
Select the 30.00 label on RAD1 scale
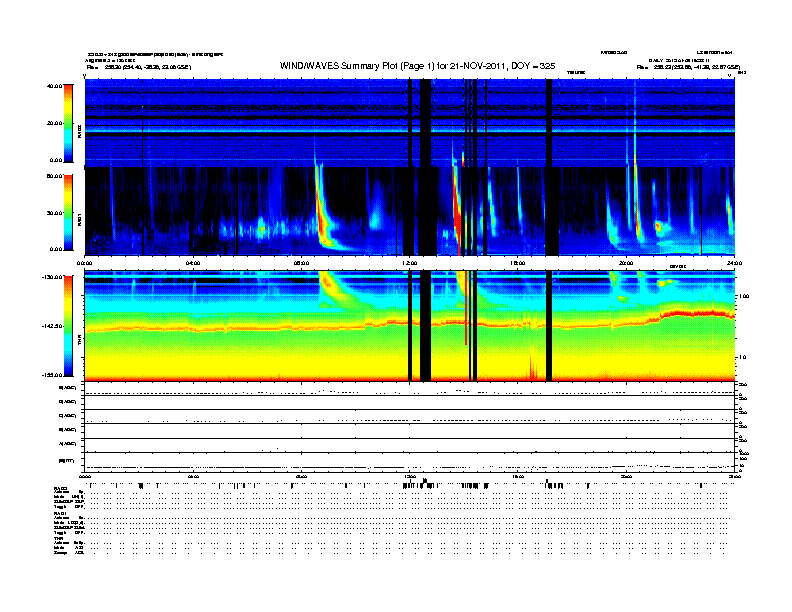55,213
